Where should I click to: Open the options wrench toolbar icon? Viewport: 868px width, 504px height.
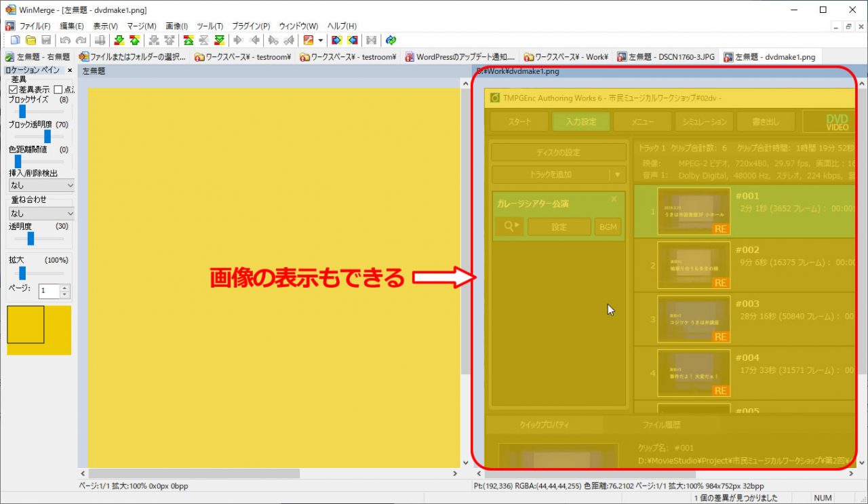(309, 40)
